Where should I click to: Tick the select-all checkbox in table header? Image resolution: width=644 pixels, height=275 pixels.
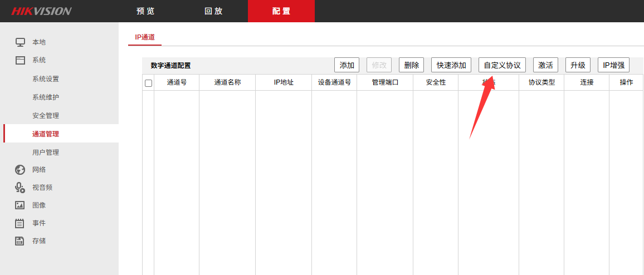tap(148, 83)
